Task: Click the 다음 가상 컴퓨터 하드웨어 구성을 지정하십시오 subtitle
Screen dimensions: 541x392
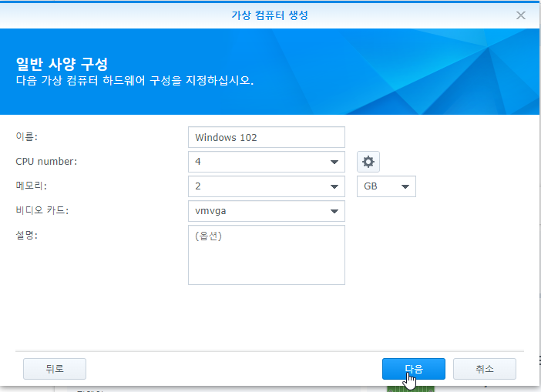Action: pos(135,81)
